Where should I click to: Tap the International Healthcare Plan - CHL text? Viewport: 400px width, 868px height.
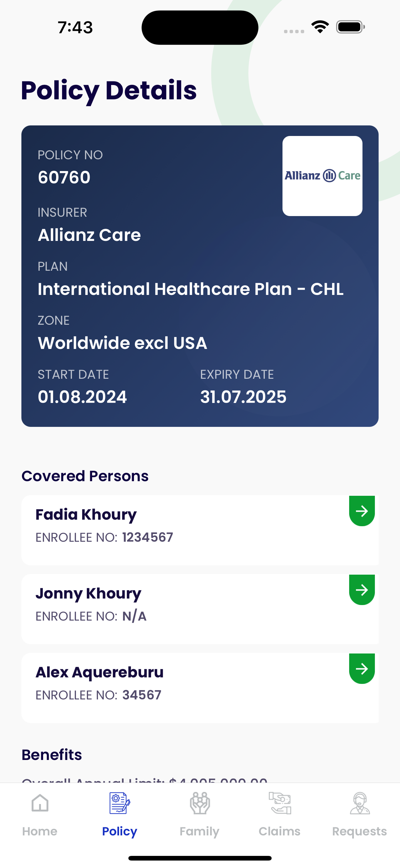[191, 289]
